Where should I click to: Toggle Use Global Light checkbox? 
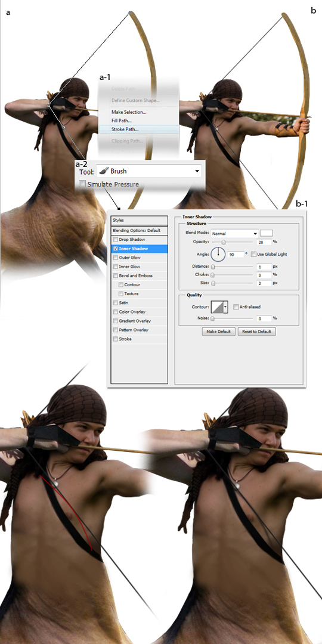(x=253, y=254)
